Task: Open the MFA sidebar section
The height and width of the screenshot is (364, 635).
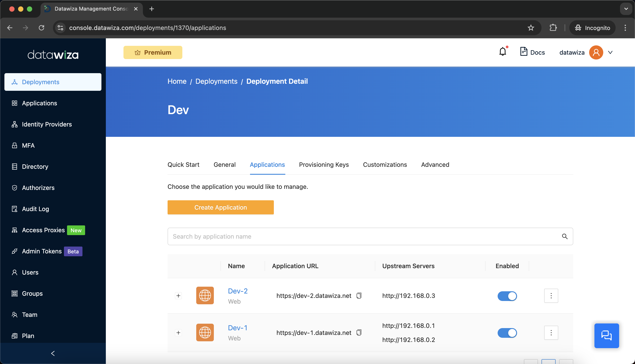Action: pos(53,145)
